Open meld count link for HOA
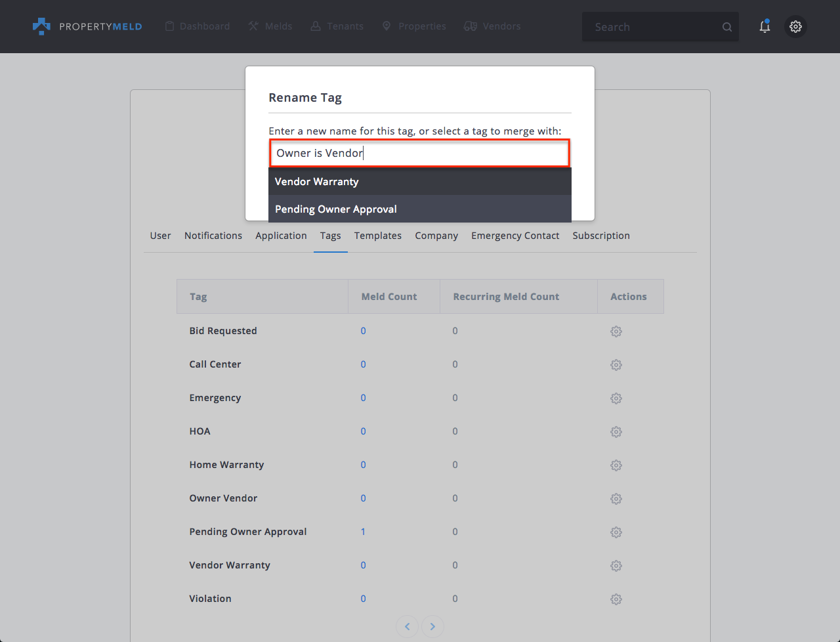 click(x=363, y=431)
